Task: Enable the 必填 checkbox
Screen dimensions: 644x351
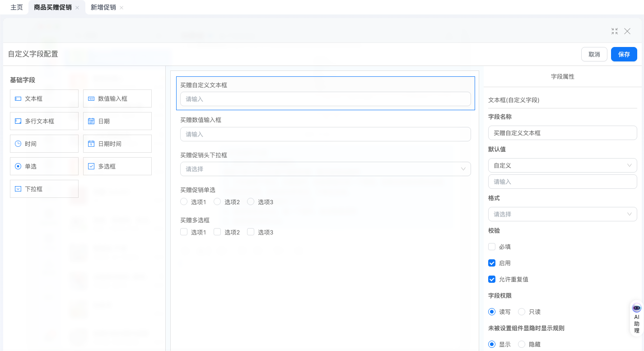Action: 492,247
